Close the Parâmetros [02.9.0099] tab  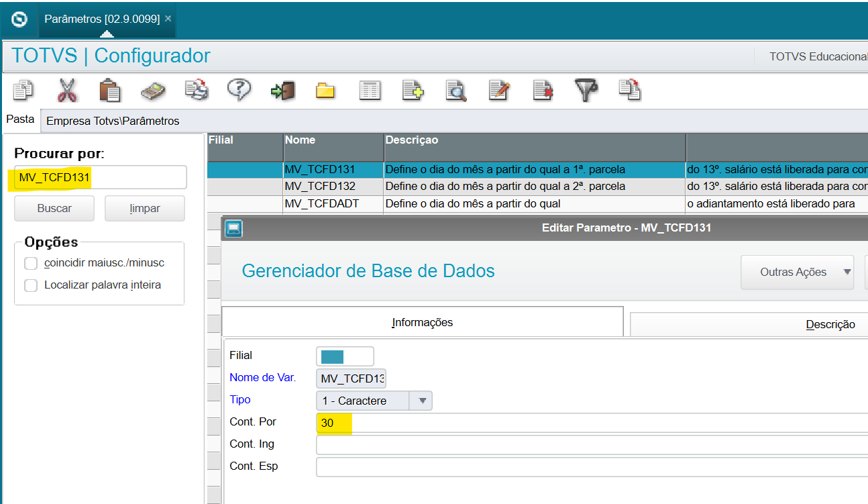pyautogui.click(x=168, y=18)
